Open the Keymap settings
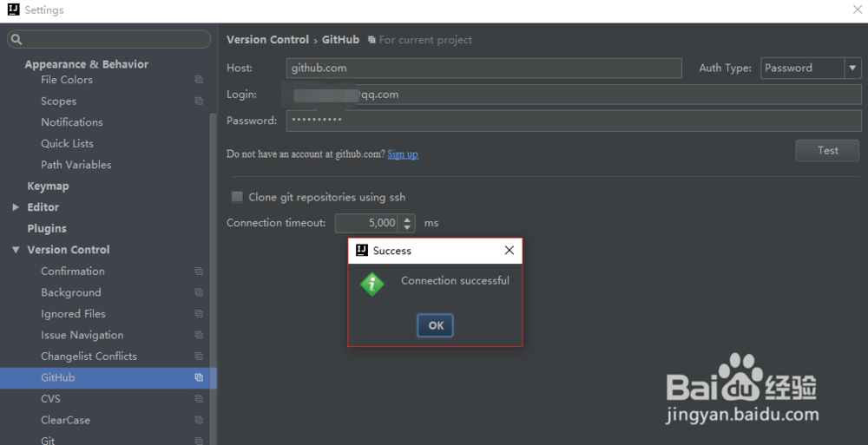This screenshot has height=445, width=868. coord(48,187)
